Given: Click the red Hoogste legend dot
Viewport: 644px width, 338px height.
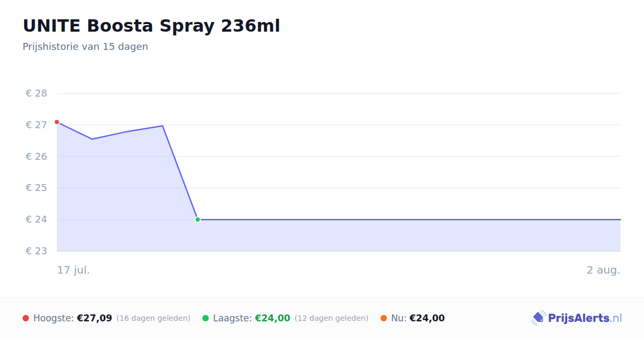Looking at the screenshot, I should (x=26, y=318).
